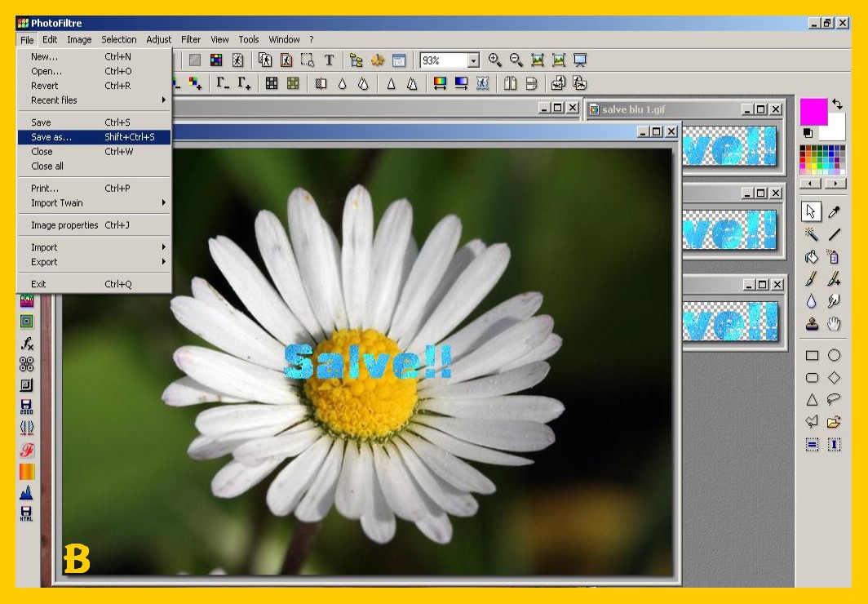Image resolution: width=868 pixels, height=604 pixels.
Task: Activate the Clone Stamp tool
Action: click(x=812, y=324)
